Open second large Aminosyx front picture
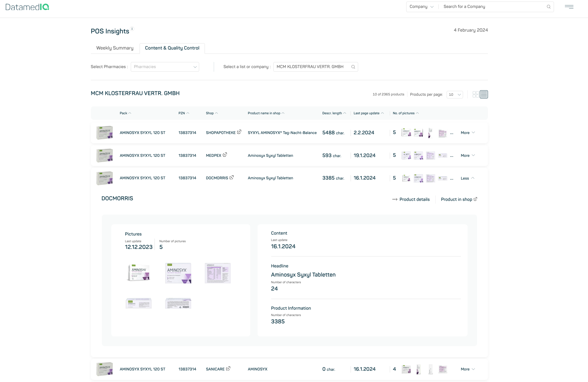Viewport: 588px width, 382px height. coord(178,273)
